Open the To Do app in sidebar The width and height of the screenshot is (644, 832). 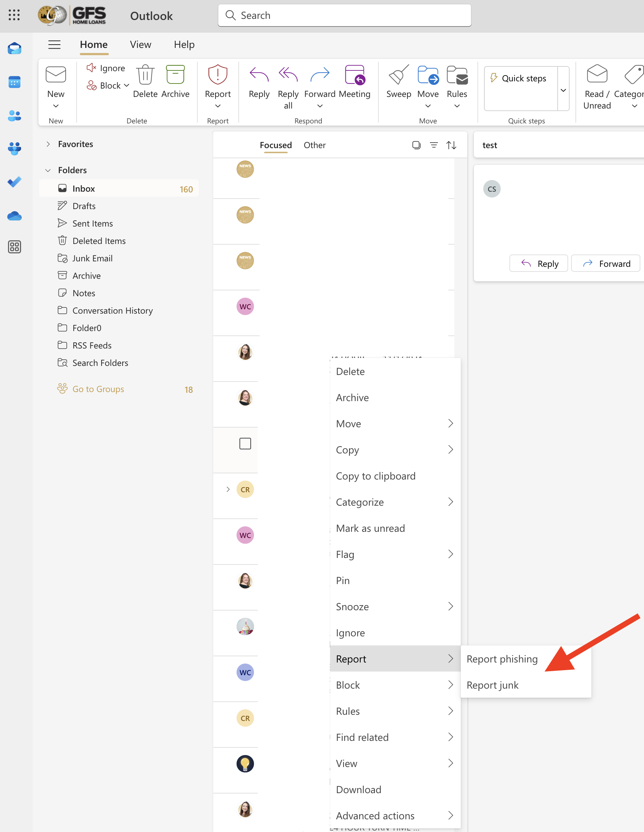15,182
